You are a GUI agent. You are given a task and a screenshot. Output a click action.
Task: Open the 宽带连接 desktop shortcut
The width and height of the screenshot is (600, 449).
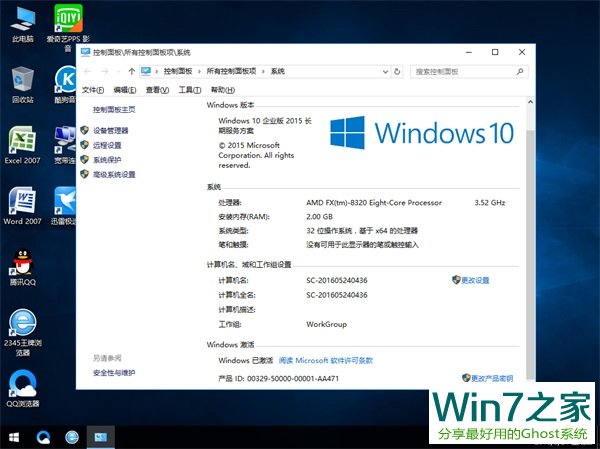click(x=65, y=145)
